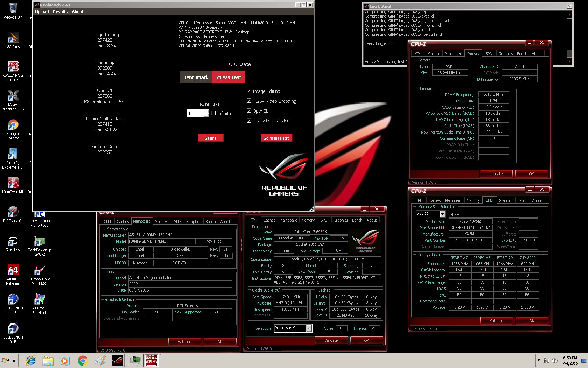Launch CPUID ROG CPU-Z desktop shortcut
The image size is (588, 368).
pos(13,71)
